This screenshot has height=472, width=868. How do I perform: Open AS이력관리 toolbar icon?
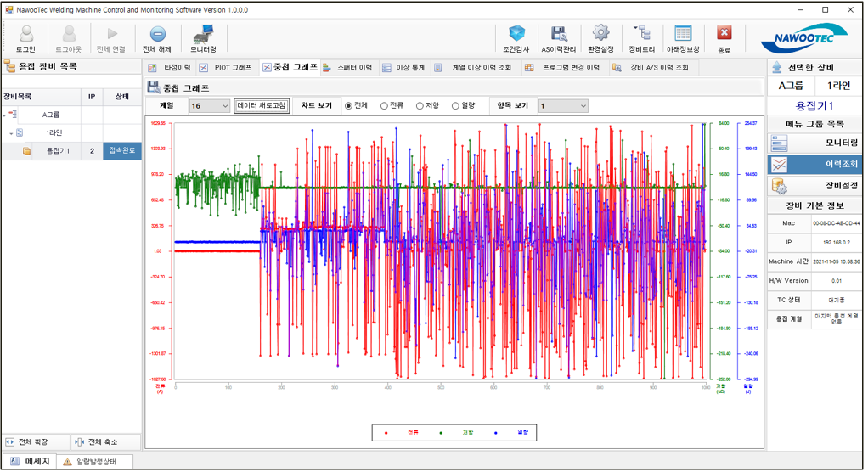[x=559, y=33]
